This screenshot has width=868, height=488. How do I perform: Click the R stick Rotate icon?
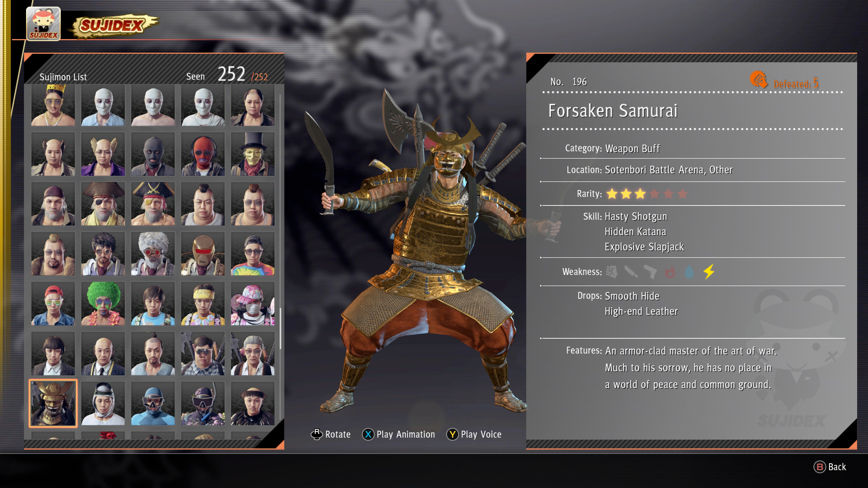317,434
